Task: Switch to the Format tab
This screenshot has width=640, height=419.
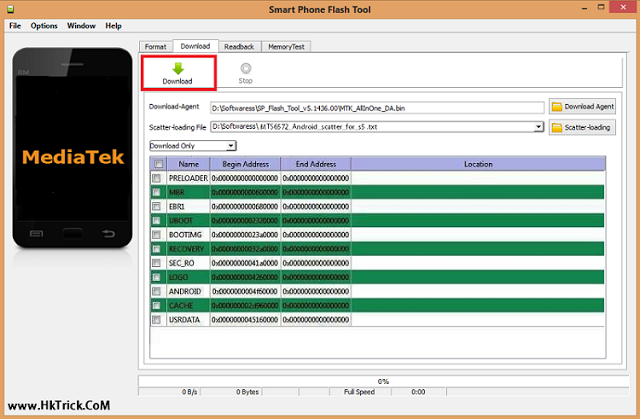Action: pyautogui.click(x=156, y=47)
